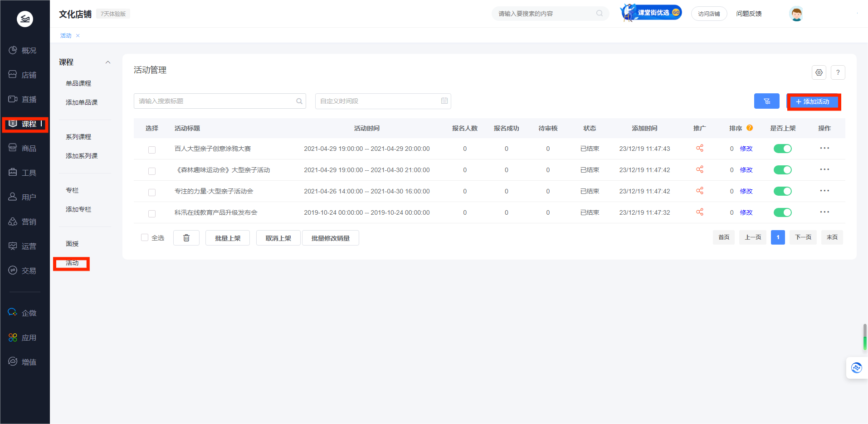Open 专栏 submenu item
Viewport: 868px width, 424px height.
[x=72, y=190]
